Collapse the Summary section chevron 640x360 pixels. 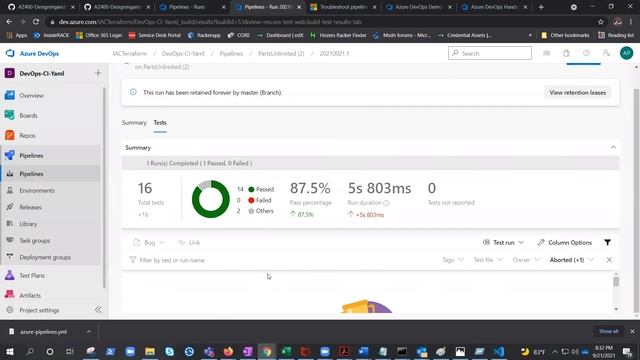click(613, 147)
